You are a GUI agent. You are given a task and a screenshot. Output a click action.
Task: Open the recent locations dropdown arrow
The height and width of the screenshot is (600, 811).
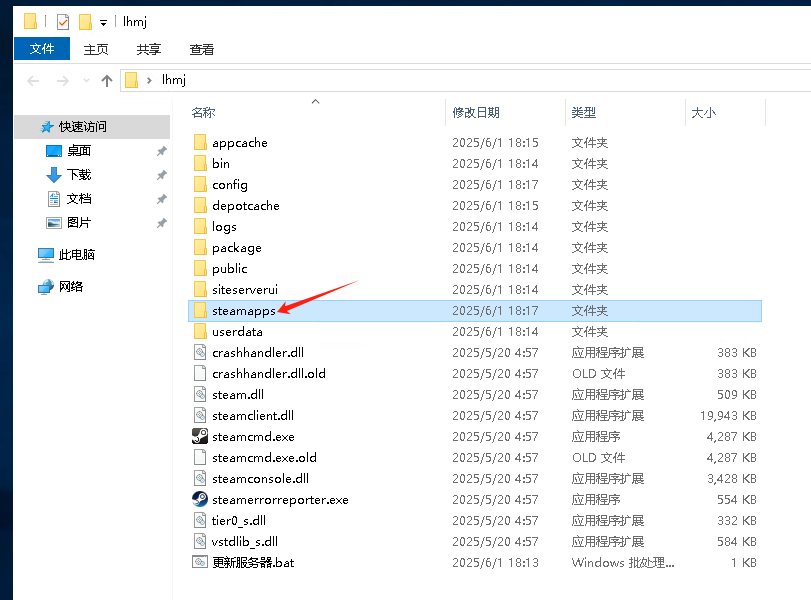coord(86,81)
